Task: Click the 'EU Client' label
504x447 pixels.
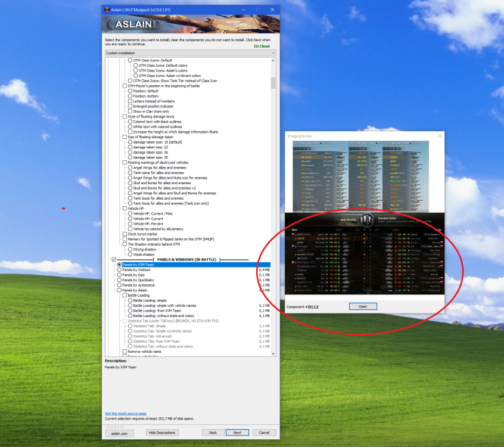Action: pos(262,46)
